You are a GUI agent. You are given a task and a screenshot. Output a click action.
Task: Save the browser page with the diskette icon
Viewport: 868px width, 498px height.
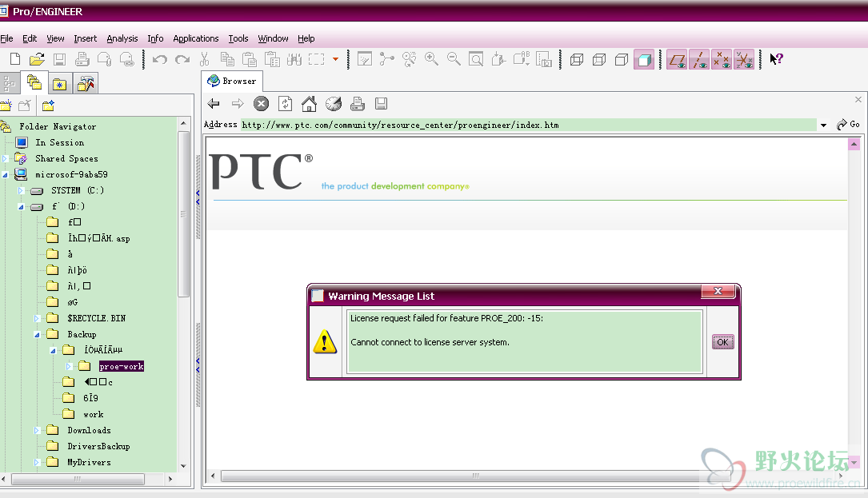[x=381, y=103]
